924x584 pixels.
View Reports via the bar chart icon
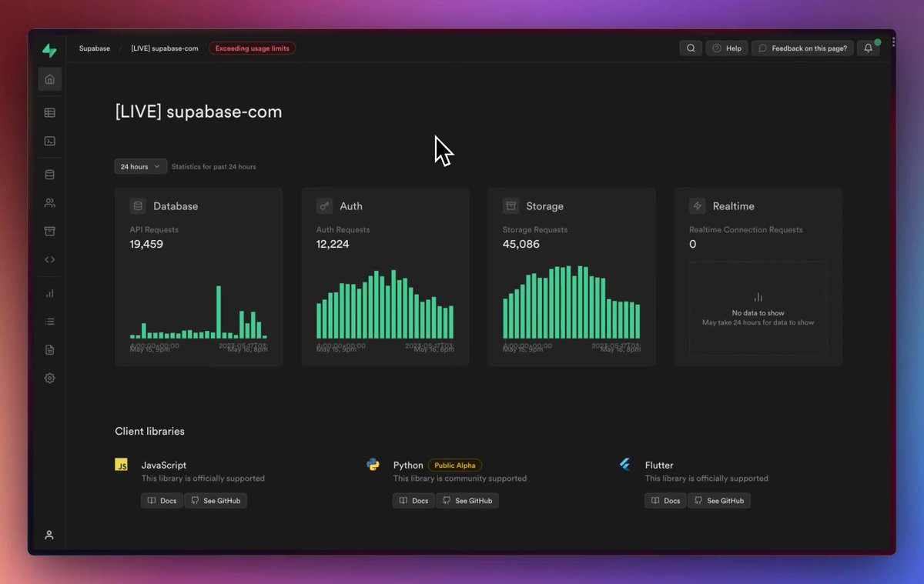pyautogui.click(x=49, y=292)
